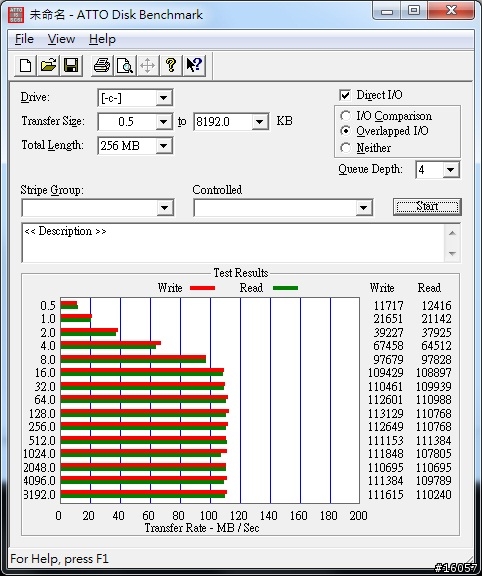Click the Description scrollbar up arrow
Viewport: 482px width, 576px height.
pyautogui.click(x=452, y=233)
